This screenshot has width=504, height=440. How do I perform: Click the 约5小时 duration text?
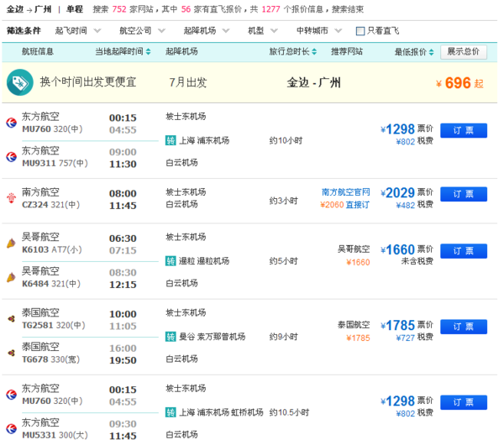tap(284, 261)
